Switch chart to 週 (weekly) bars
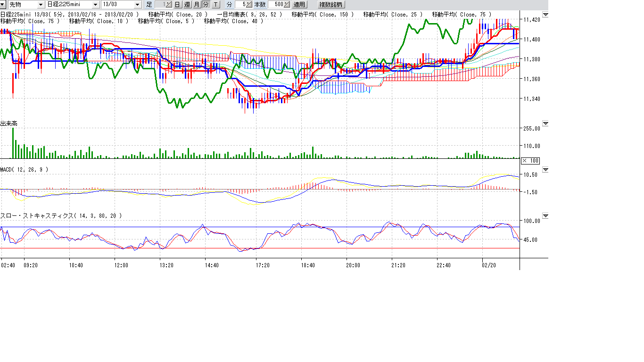This screenshot has height=362, width=644. [187, 5]
